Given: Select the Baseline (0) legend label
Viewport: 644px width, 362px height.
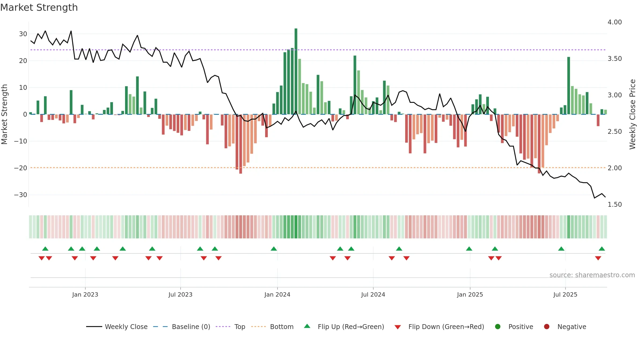Looking at the screenshot, I should coord(191,327).
